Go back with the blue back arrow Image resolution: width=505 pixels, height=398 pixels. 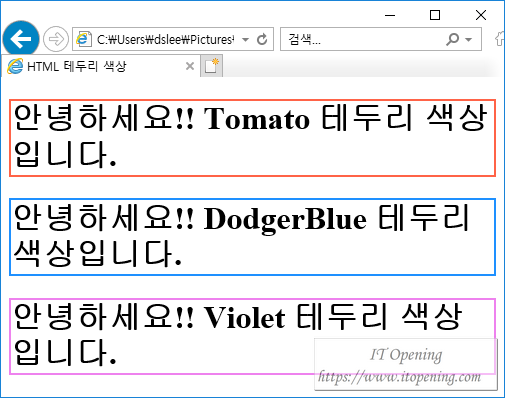coord(21,39)
